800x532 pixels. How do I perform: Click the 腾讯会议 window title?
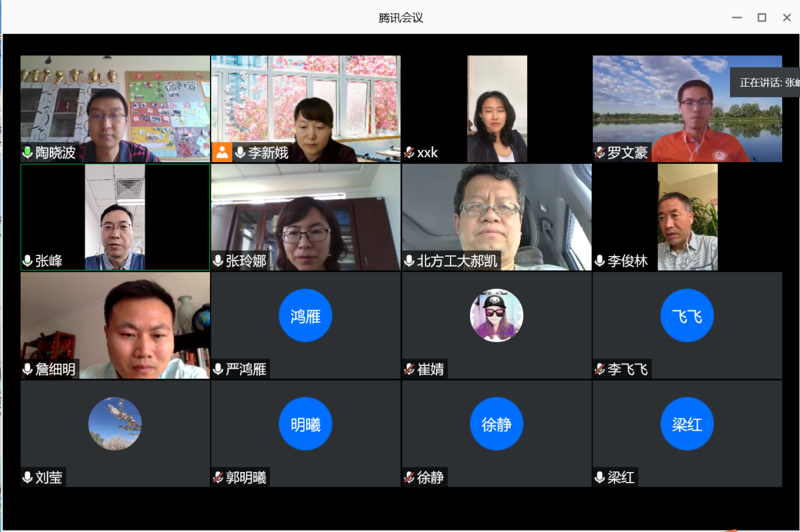coord(401,18)
